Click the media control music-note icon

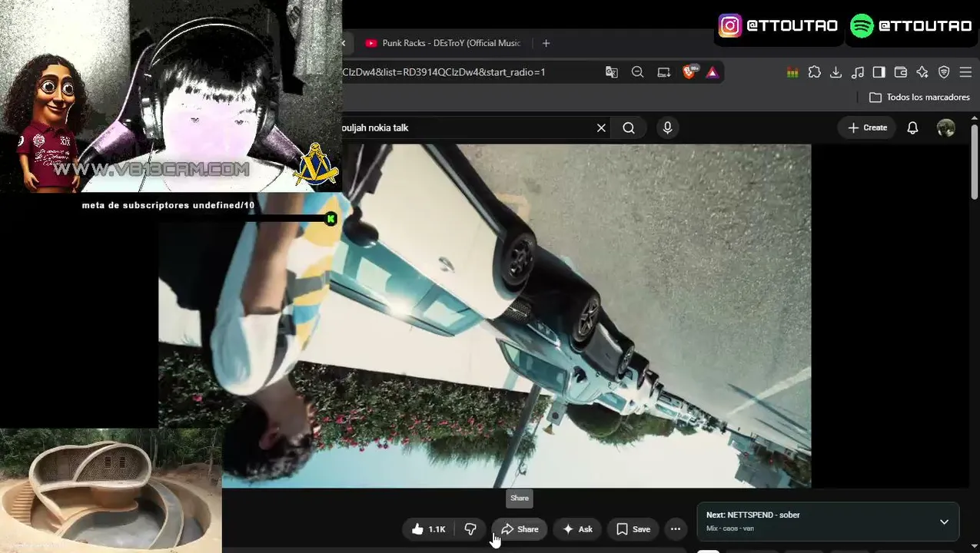(x=858, y=72)
